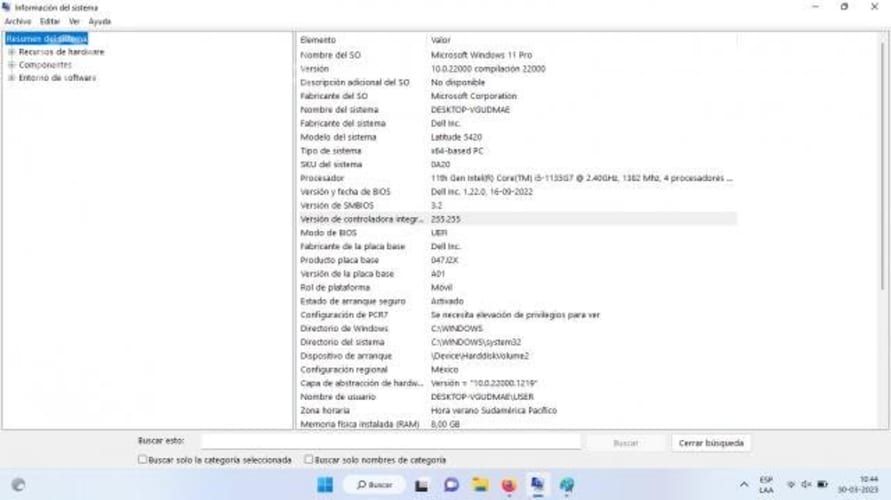Select Resumen del sistema tree node
891x500 pixels.
point(47,39)
